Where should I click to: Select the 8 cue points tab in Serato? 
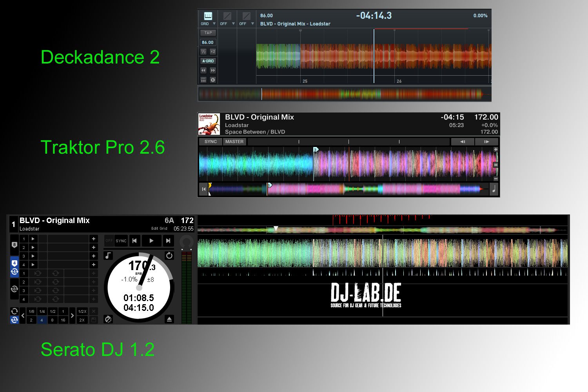pyautogui.click(x=15, y=245)
